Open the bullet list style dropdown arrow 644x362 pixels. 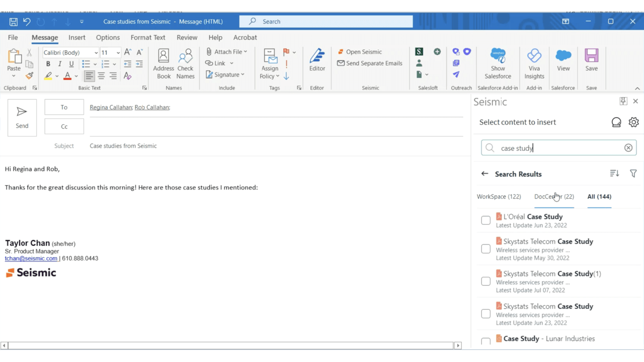click(x=95, y=64)
